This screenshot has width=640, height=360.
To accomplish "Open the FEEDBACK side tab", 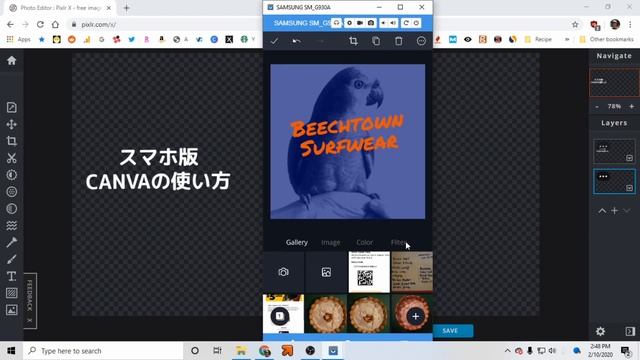I will [x=30, y=296].
